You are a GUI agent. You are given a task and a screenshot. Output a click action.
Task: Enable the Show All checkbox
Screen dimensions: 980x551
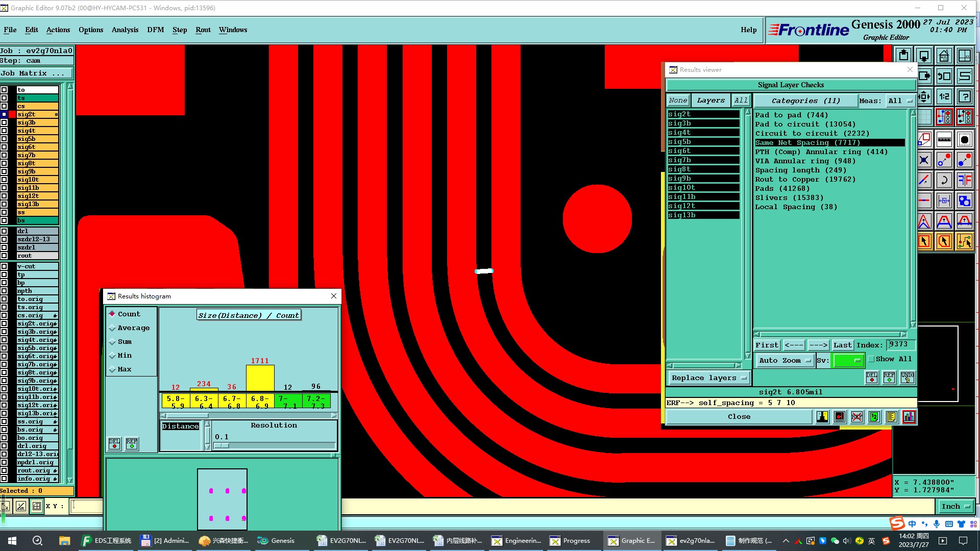(872, 359)
